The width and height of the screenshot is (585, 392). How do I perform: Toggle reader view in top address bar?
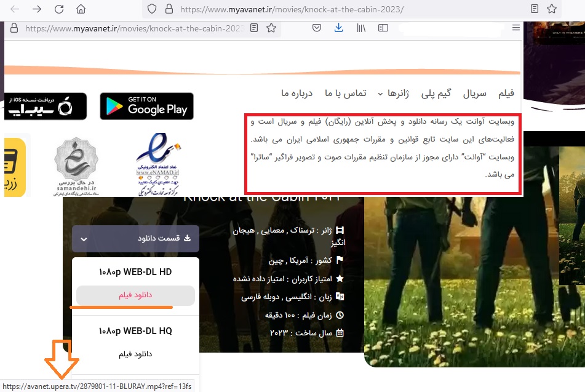(x=535, y=9)
